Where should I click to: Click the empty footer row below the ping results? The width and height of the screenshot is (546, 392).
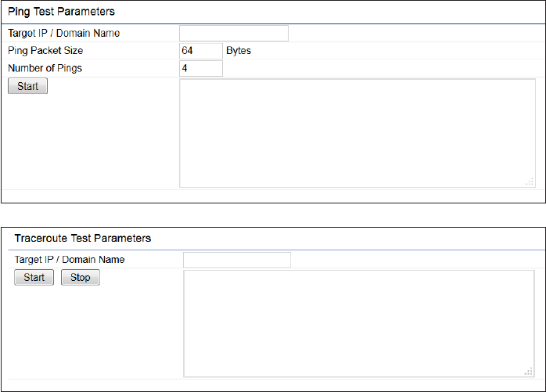pos(272,196)
